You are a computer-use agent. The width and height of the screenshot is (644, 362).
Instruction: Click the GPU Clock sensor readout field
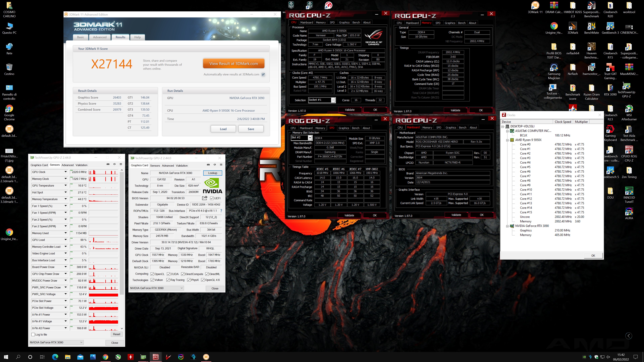pos(79,172)
